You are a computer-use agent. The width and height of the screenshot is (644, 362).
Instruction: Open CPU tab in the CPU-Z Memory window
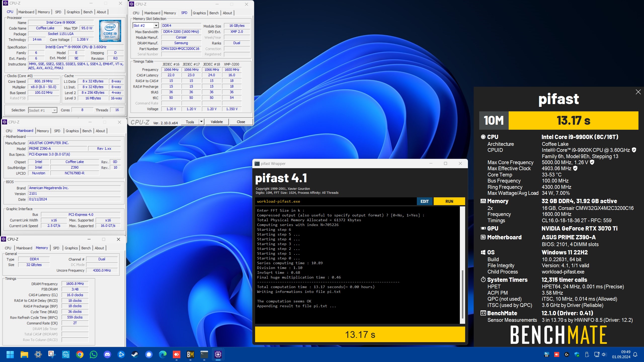(8, 248)
